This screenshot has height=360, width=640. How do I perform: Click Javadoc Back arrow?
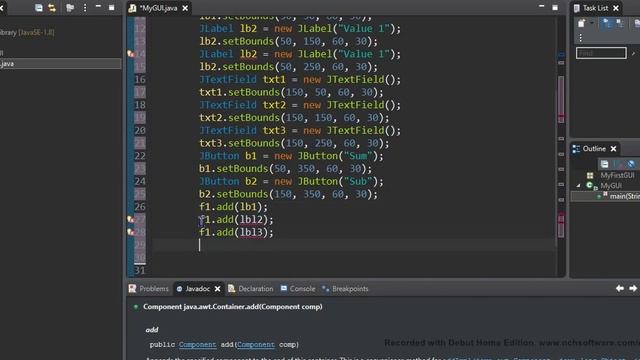pos(620,289)
